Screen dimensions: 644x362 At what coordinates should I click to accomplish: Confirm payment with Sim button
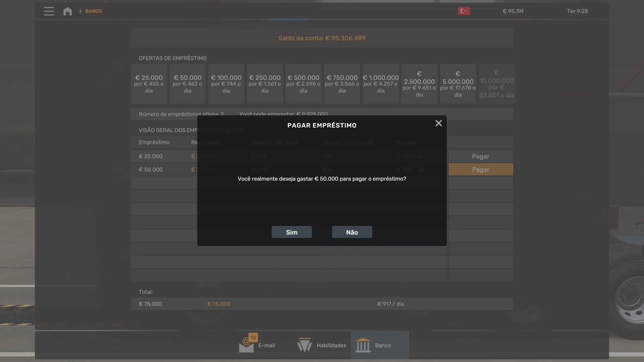[x=291, y=232]
